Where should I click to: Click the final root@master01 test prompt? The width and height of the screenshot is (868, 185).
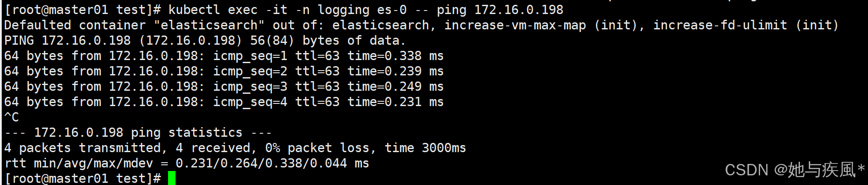(83, 178)
